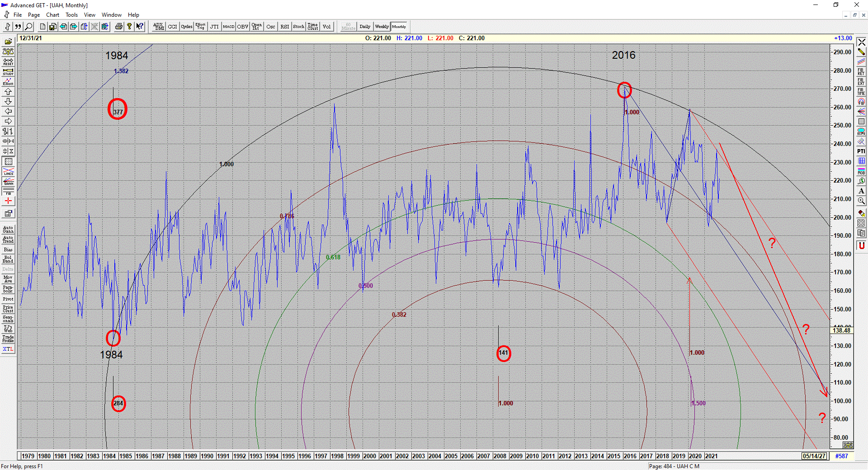Click the right arrow in left sidebar
Screen dimensions: 868x470
pos(8,122)
